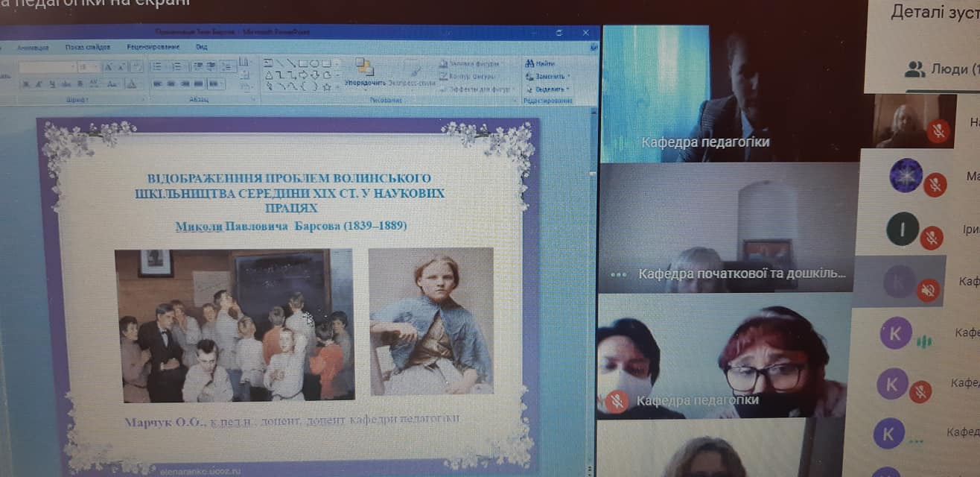
Task: Center paragraph text
Action: pos(171,84)
